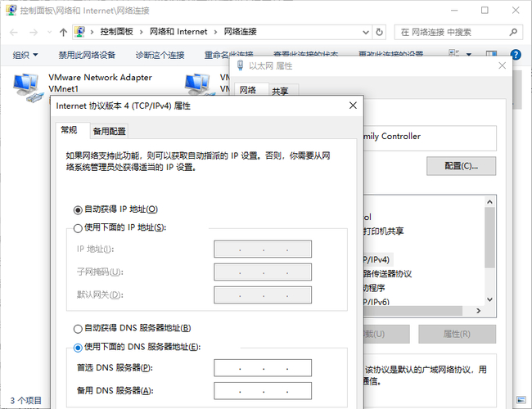This screenshot has width=532, height=409.
Task: Click the 首选 DNS 服务器 input field
Action: coord(262,368)
